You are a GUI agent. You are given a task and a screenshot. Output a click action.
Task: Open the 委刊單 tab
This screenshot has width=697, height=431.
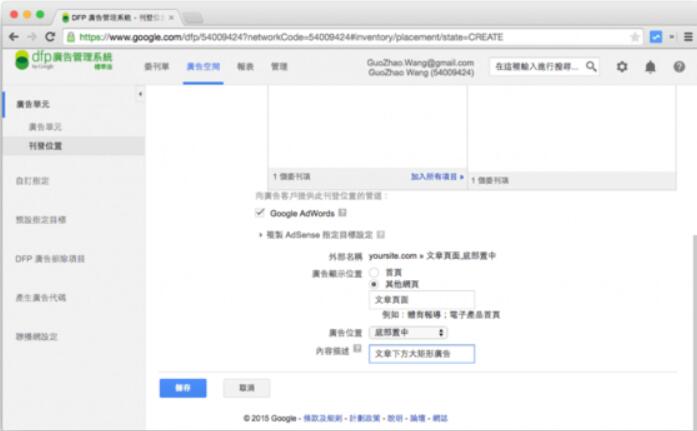[x=156, y=66]
